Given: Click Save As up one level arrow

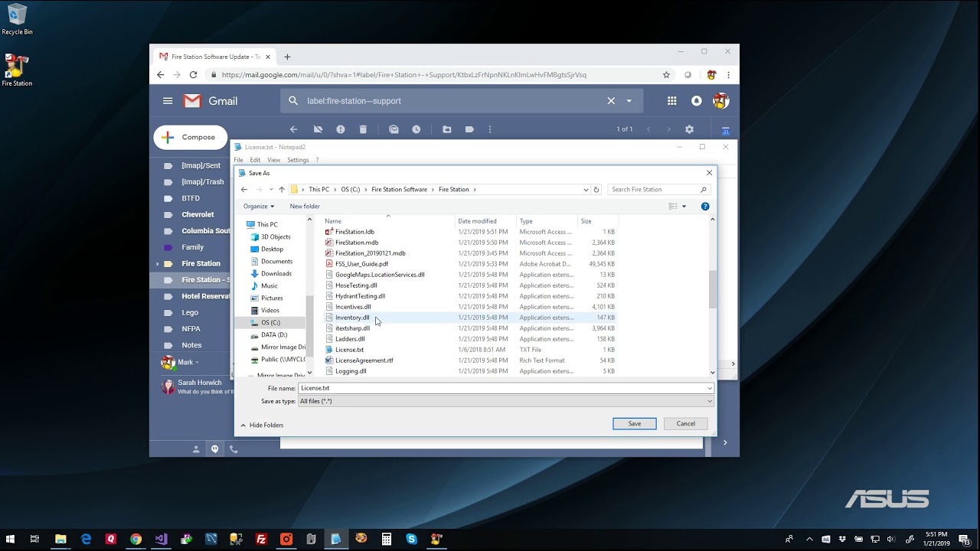Looking at the screenshot, I should 282,190.
